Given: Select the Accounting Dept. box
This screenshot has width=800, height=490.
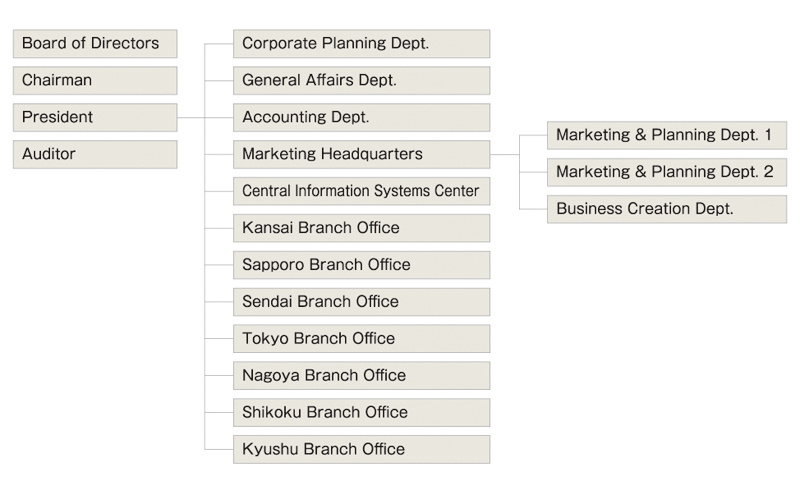Looking at the screenshot, I should (x=362, y=117).
